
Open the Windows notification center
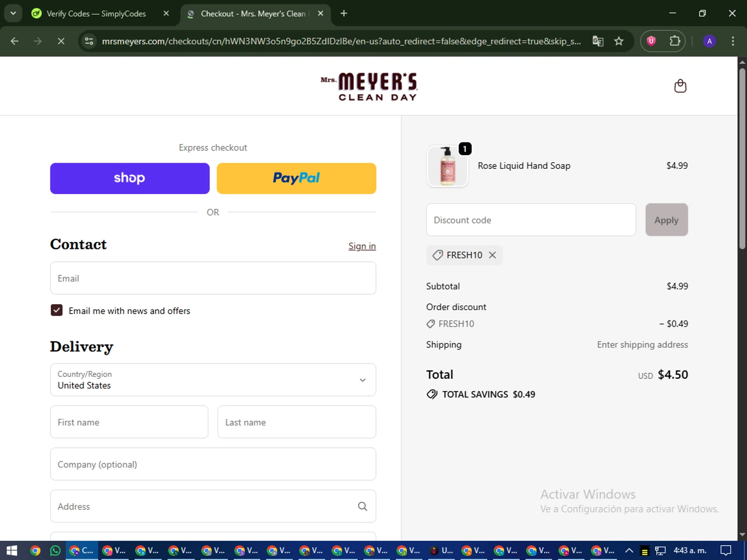click(726, 551)
